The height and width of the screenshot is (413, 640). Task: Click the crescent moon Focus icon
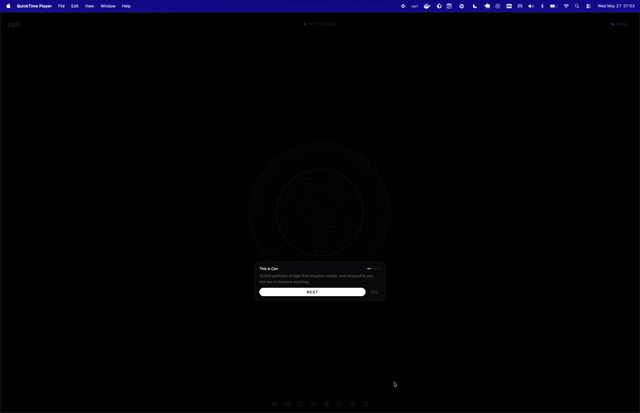click(x=474, y=6)
